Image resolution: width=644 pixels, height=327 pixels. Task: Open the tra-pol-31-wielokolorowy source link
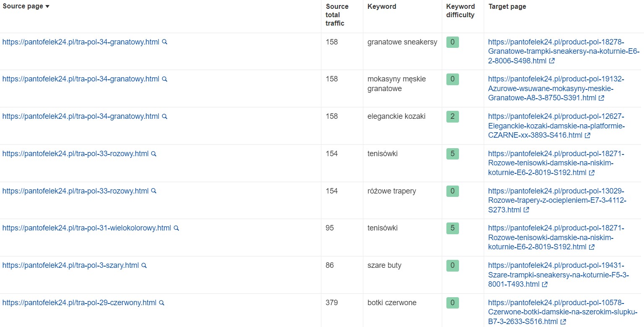point(87,228)
